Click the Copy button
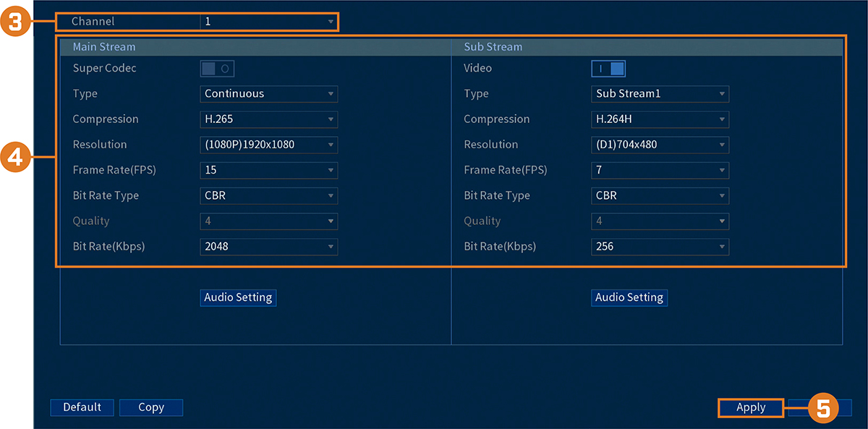Image resolution: width=868 pixels, height=429 pixels. (x=151, y=407)
